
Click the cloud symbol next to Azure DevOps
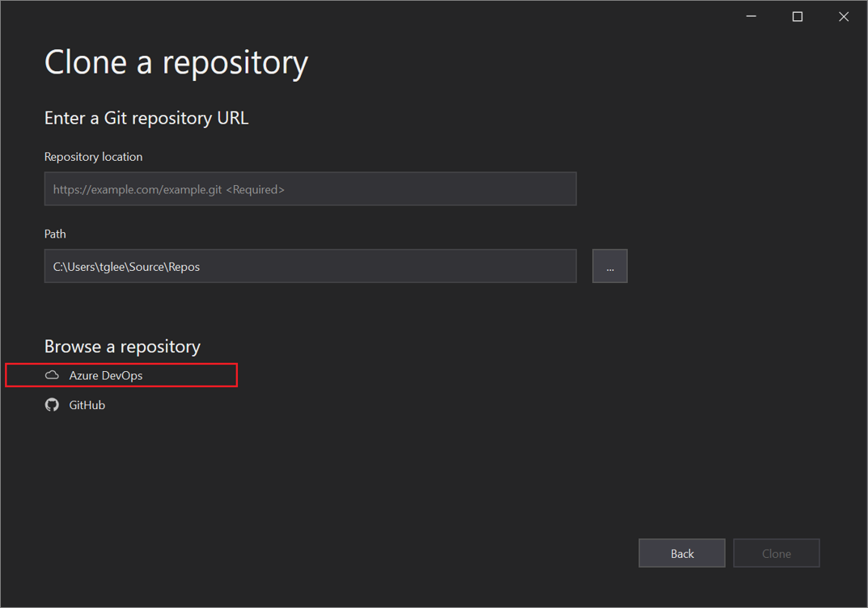[52, 374]
